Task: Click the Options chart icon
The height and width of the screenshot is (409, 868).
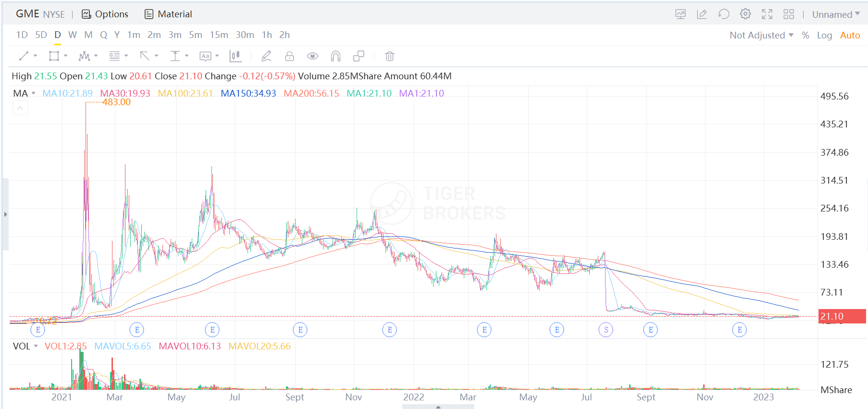Action: tap(87, 14)
